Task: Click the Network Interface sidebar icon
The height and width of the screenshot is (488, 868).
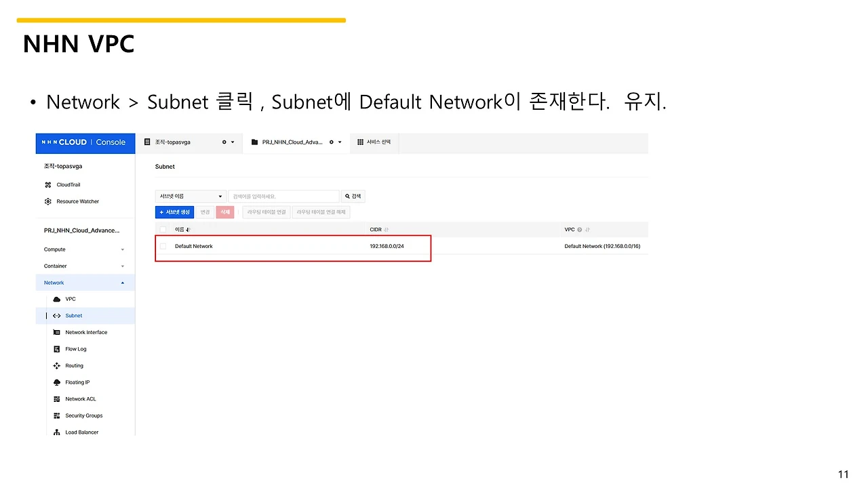Action: click(57, 332)
